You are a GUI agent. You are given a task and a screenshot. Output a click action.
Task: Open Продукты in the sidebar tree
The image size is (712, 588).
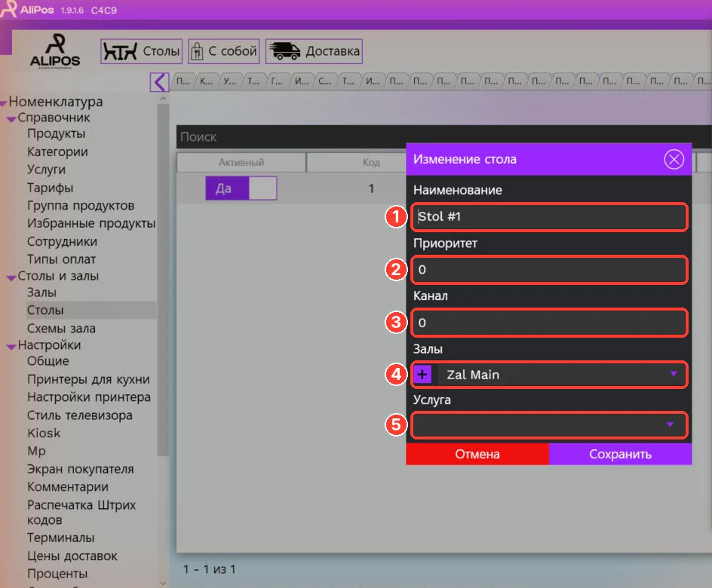[x=57, y=134]
